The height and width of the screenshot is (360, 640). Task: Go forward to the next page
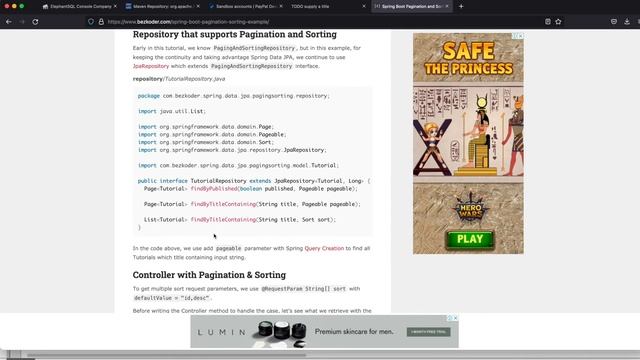click(x=22, y=22)
